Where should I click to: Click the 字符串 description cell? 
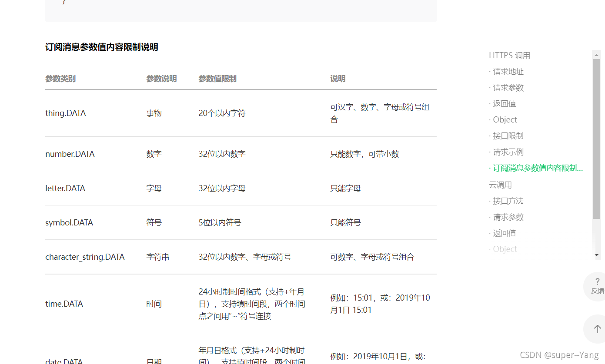pos(158,257)
